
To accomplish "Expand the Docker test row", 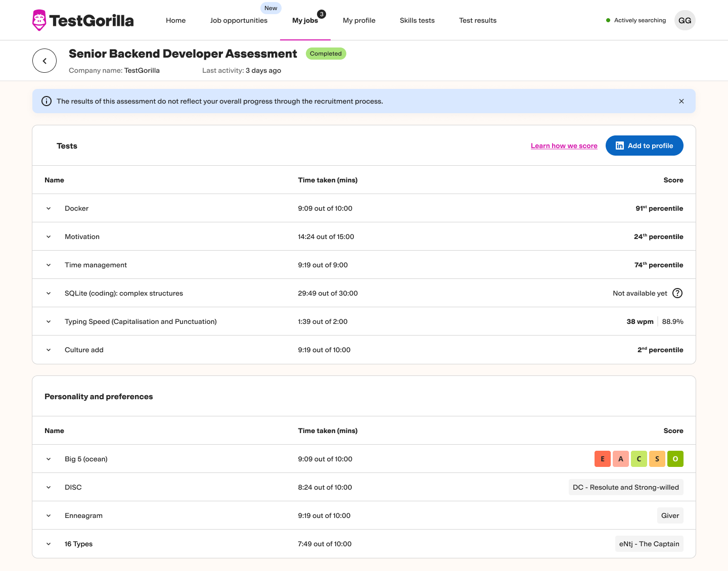I will pos(49,208).
